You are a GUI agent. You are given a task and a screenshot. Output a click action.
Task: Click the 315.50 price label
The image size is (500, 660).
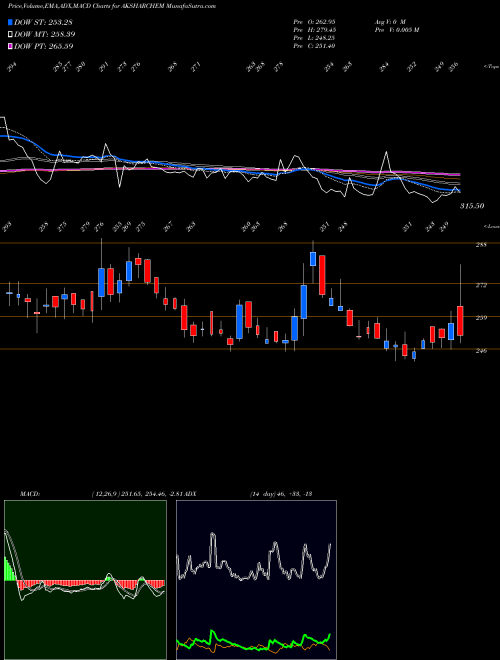point(472,206)
